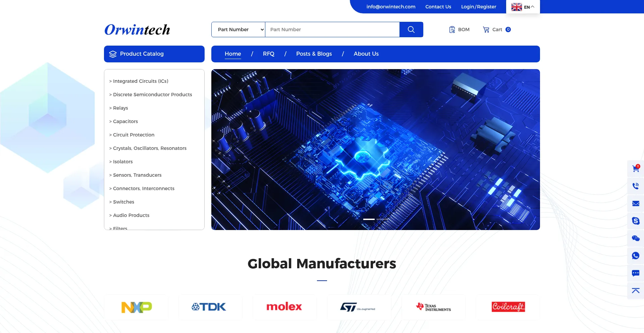Click the floating phone call icon
644x333 pixels.
point(636,186)
